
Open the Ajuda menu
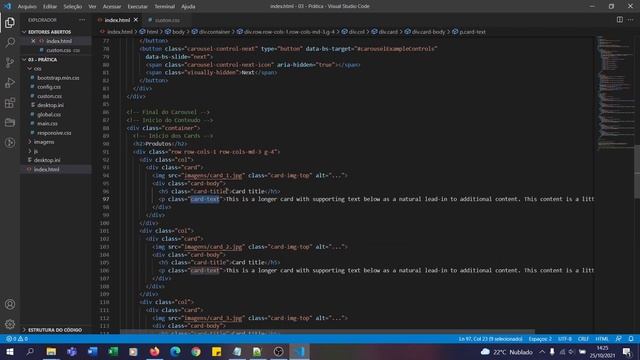click(188, 6)
